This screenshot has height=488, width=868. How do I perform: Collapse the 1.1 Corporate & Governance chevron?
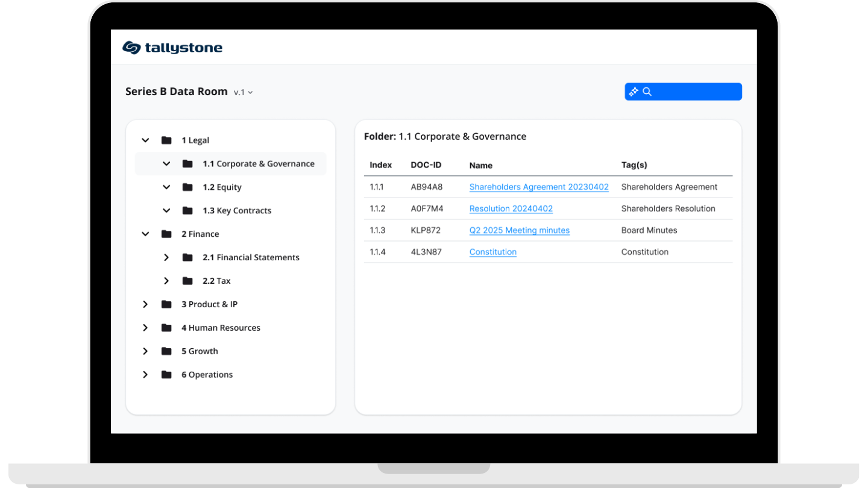point(166,164)
